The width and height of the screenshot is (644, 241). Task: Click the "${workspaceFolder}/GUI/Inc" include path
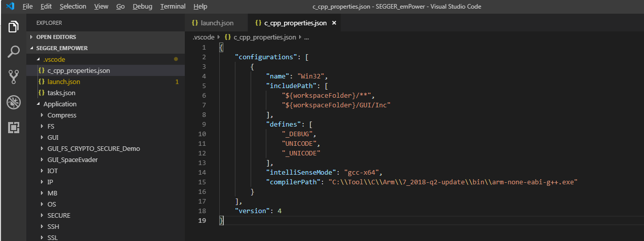(336, 105)
